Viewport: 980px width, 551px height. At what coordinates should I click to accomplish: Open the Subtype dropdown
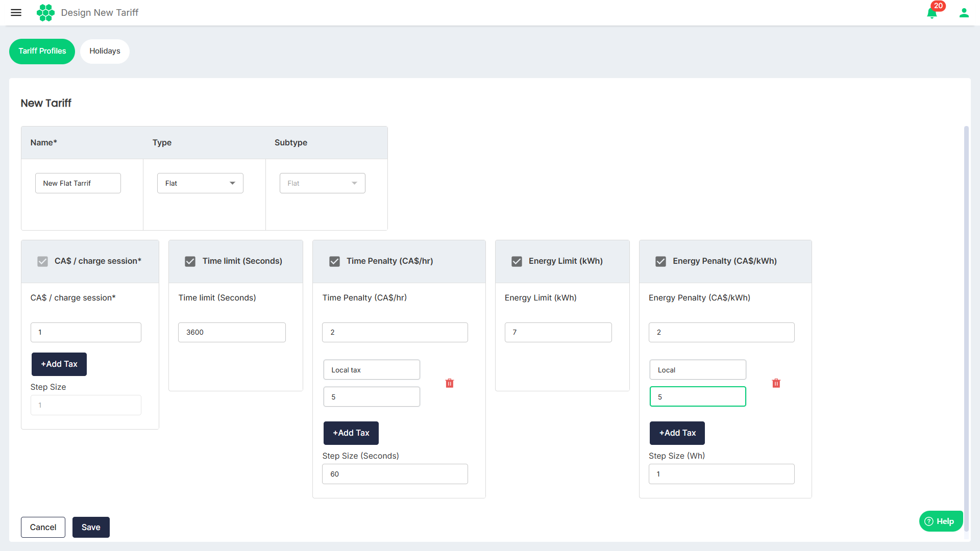click(322, 183)
